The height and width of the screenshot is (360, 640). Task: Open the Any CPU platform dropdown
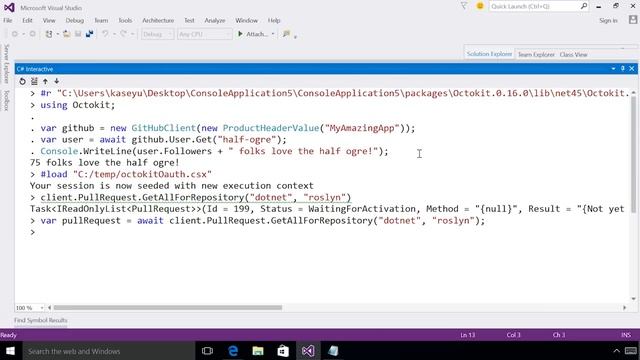click(x=205, y=34)
